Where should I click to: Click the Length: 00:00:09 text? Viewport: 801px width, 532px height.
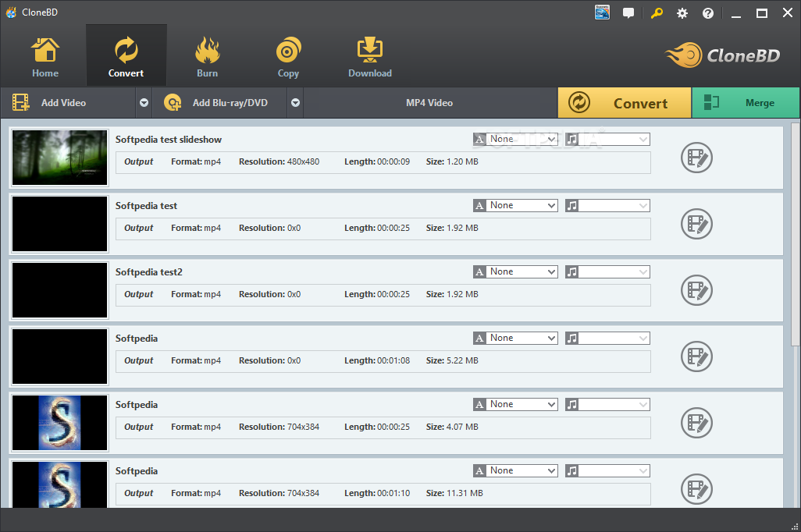point(377,161)
